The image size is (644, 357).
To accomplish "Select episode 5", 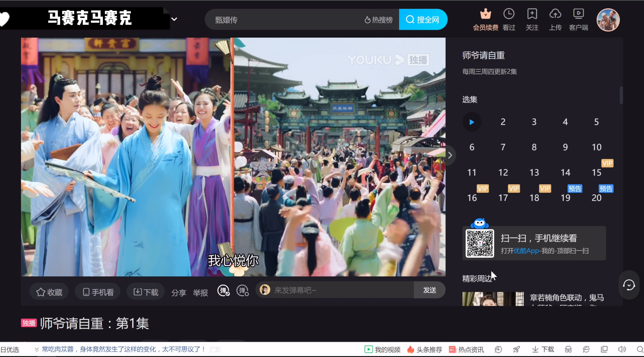I will [x=597, y=122].
